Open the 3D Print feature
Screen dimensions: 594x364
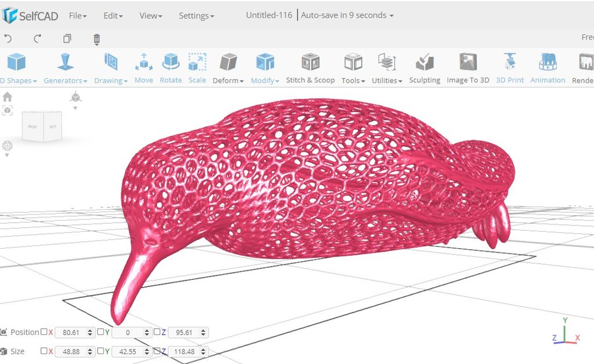[x=510, y=67]
